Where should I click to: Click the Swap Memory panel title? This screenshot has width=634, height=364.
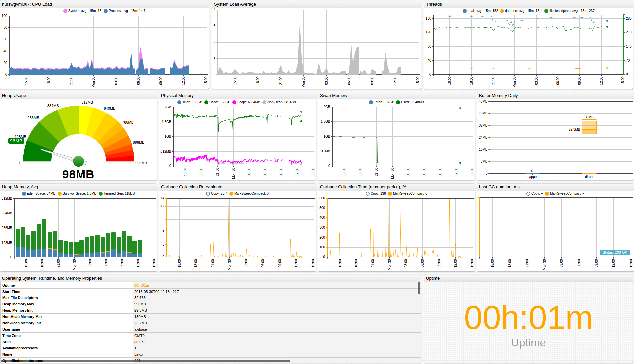[x=334, y=96]
